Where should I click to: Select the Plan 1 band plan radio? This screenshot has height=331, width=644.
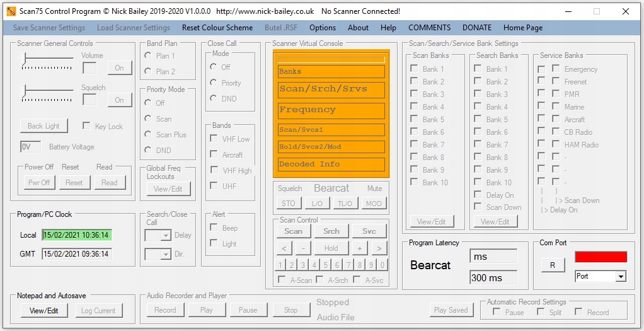click(149, 56)
